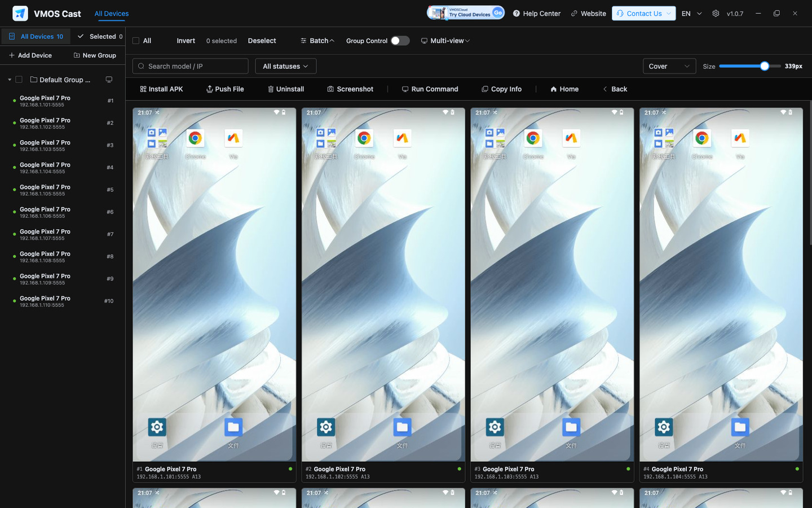Open settings gear in title bar
The width and height of the screenshot is (812, 508).
716,14
